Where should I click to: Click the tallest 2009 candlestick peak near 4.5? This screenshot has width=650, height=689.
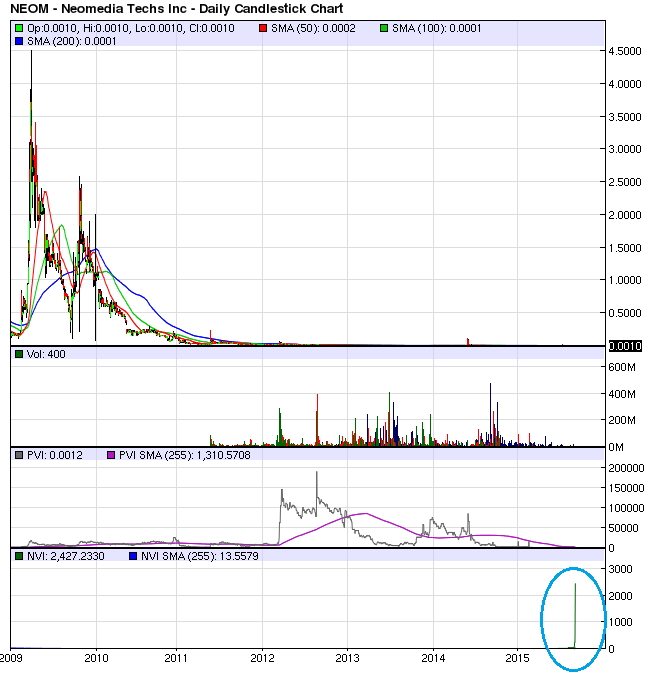[31, 70]
